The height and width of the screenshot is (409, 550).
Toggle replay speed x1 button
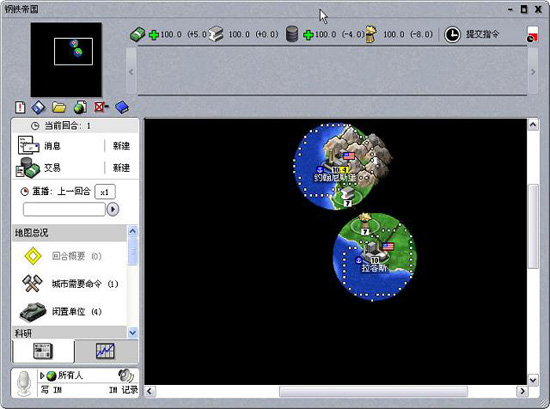click(105, 192)
